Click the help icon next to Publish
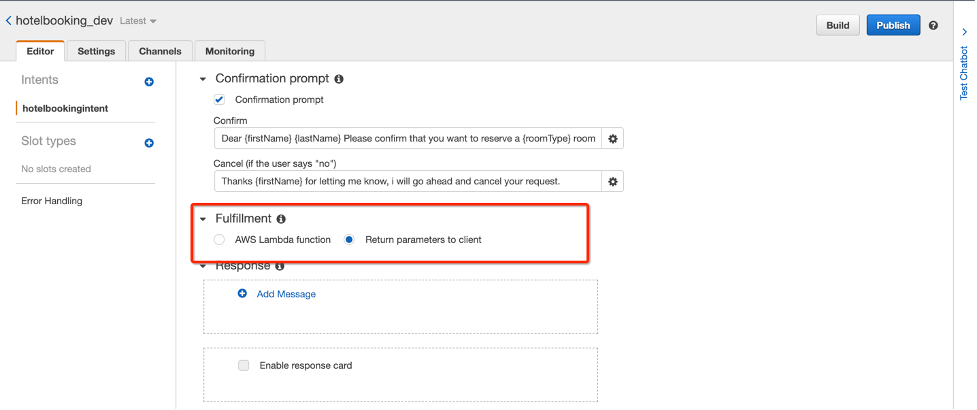 (933, 25)
